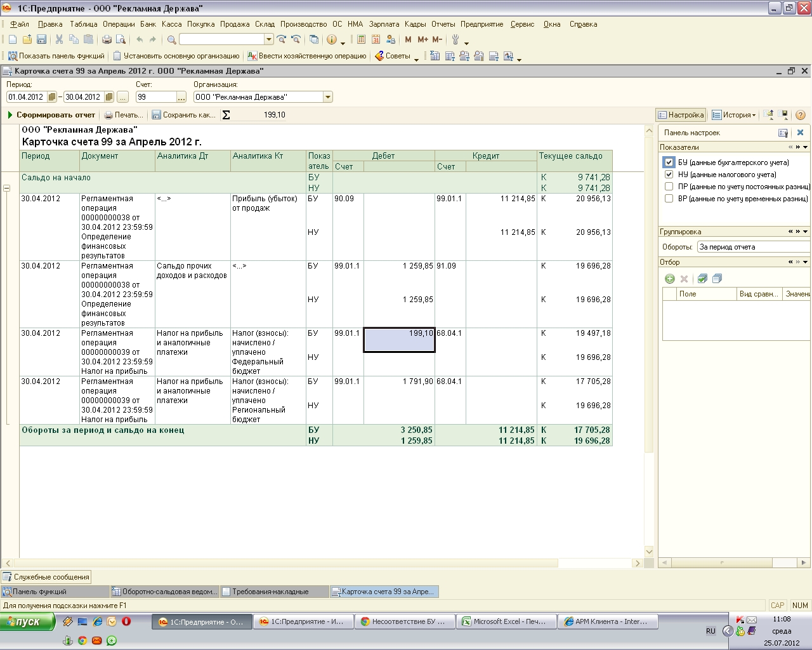Click the calculator icon in the toolbar
This screenshot has height=650, width=812.
click(x=361, y=39)
